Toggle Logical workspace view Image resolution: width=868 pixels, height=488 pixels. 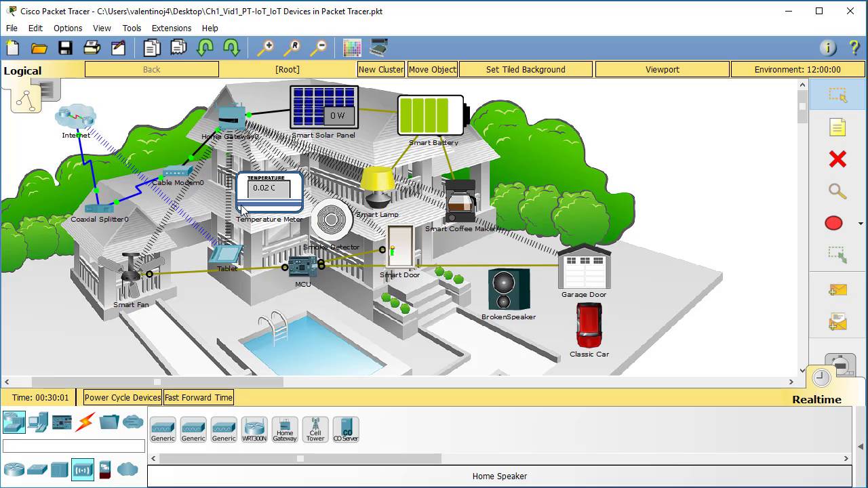pos(22,70)
